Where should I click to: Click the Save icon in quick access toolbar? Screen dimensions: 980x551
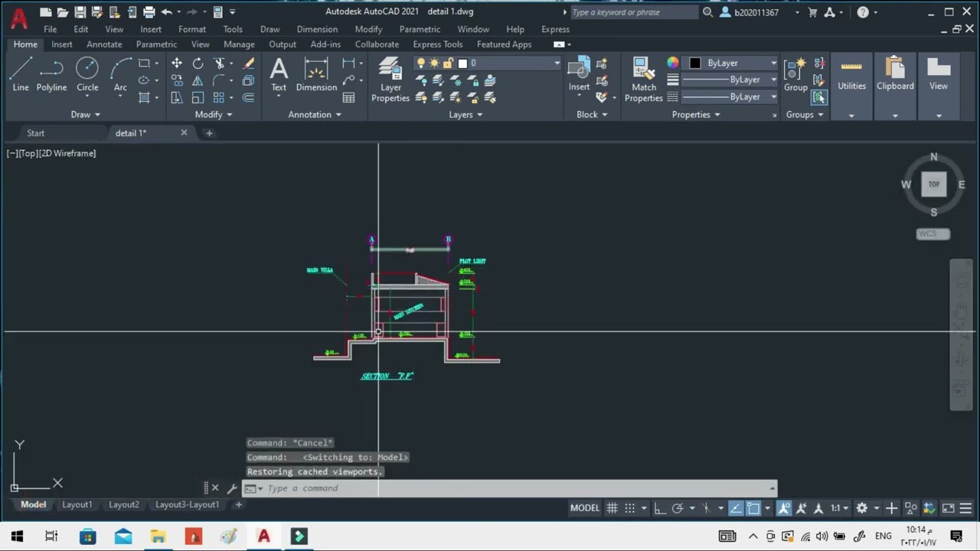pyautogui.click(x=80, y=12)
